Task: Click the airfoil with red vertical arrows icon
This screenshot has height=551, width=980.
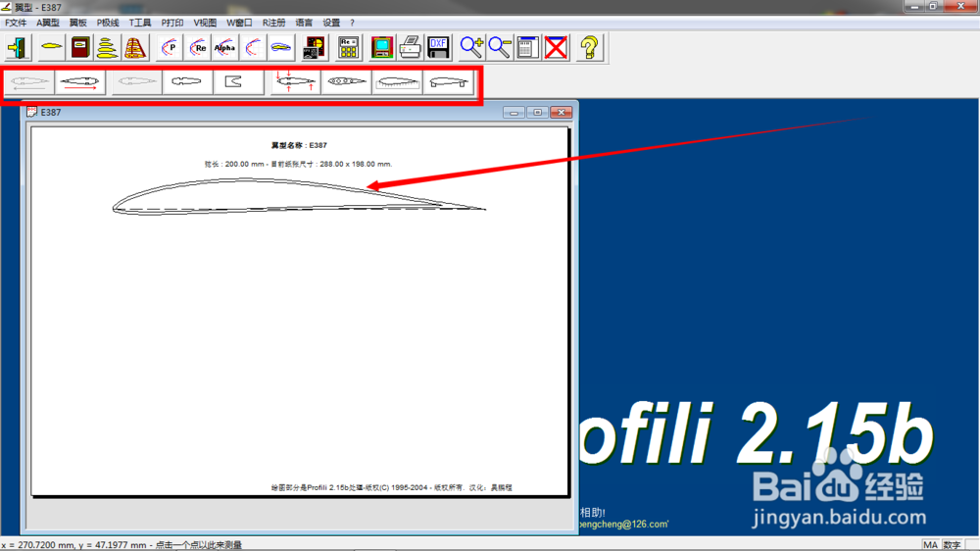Action: [x=296, y=82]
